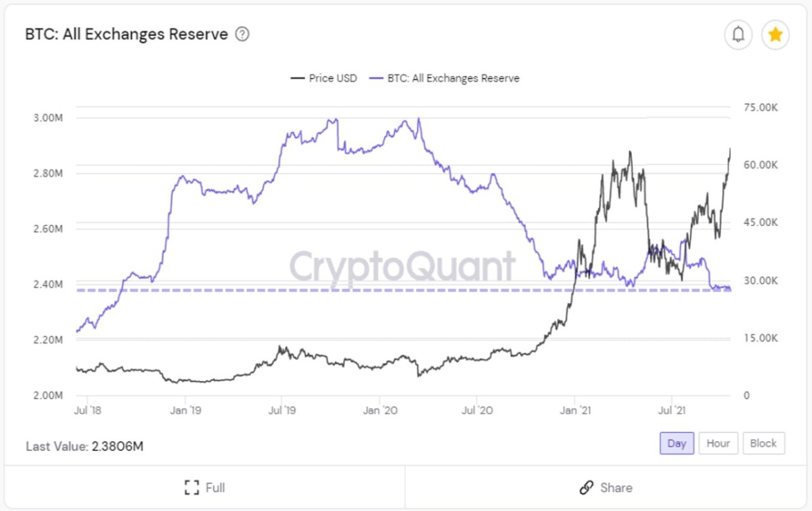Viewport: 812px width, 511px height.
Task: Toggle BTC: All Exchanges Reserve legend entry
Action: pos(445,78)
